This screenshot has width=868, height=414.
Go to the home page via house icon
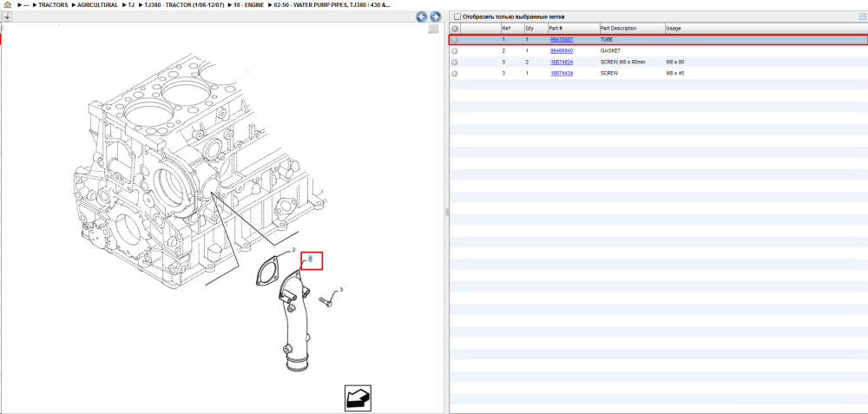tap(7, 4)
